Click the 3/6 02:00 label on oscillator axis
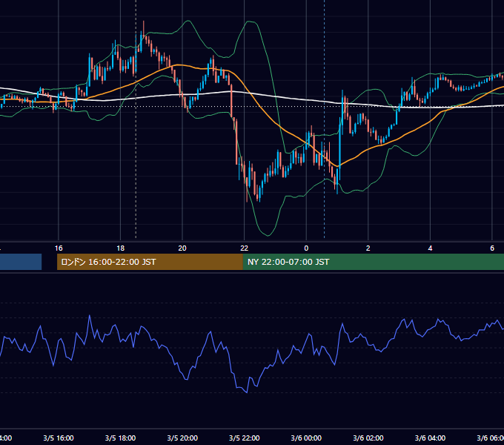This screenshot has height=445, width=504. [368, 438]
